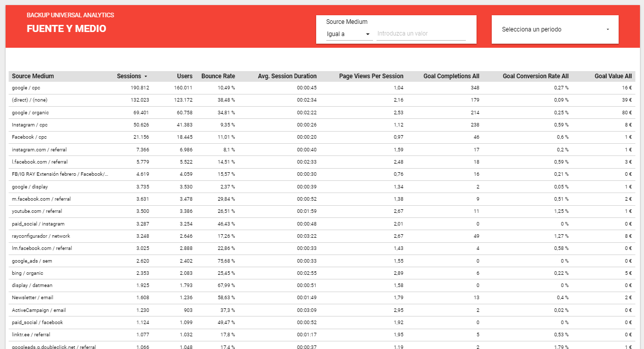644x349 pixels.
Task: Select the 'google_ads / sem' row
Action: coord(322,261)
